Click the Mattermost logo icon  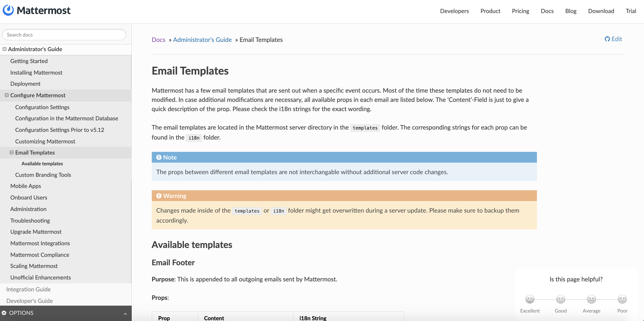tap(8, 10)
